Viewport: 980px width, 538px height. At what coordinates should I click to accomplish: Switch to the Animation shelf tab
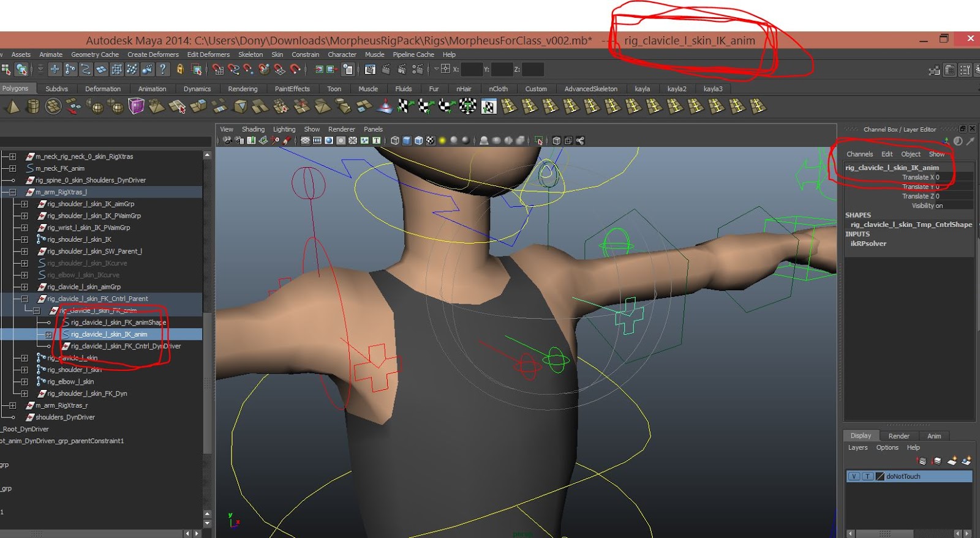click(152, 89)
